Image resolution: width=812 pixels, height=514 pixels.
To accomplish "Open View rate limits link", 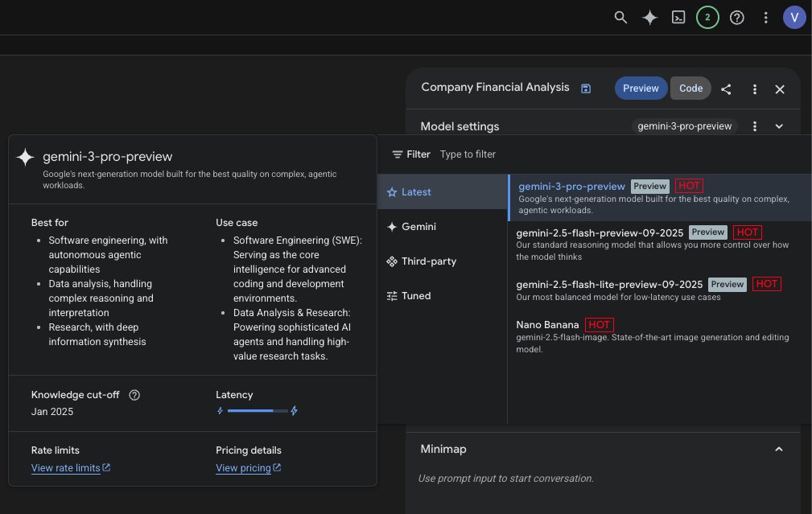I will [66, 468].
